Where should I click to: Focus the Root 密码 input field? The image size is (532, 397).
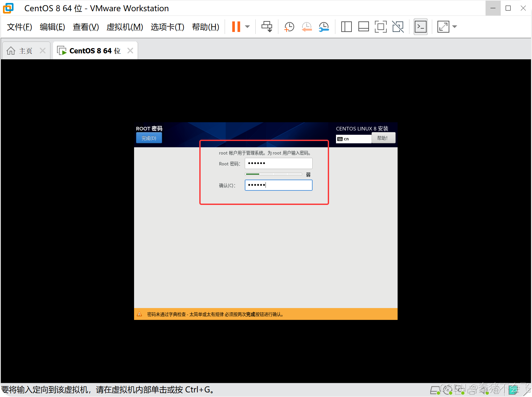278,163
